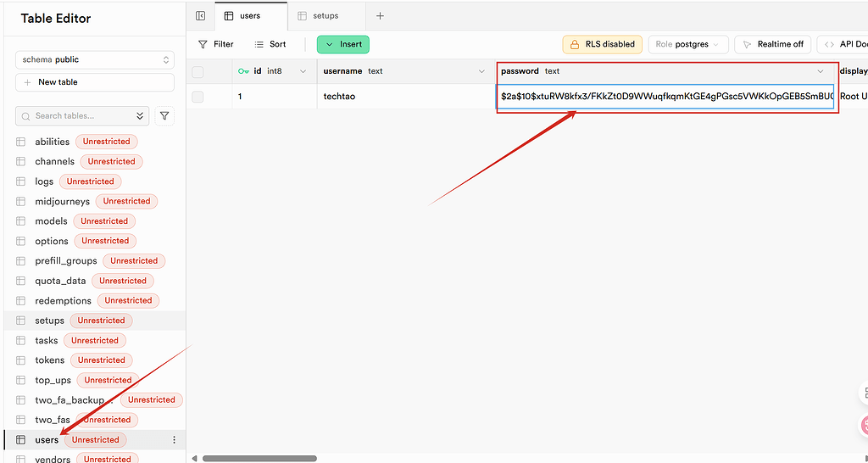Click table icon beside channels
This screenshot has height=463, width=868.
[21, 162]
